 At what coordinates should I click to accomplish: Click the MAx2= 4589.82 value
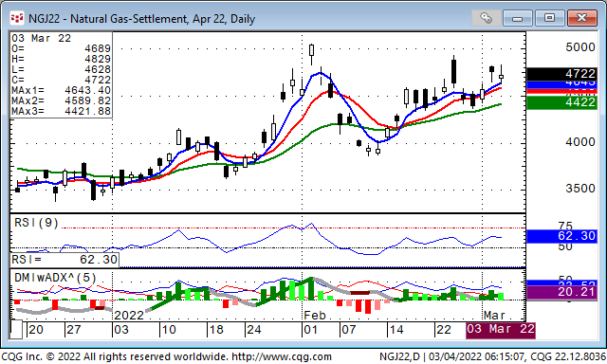tap(61, 100)
